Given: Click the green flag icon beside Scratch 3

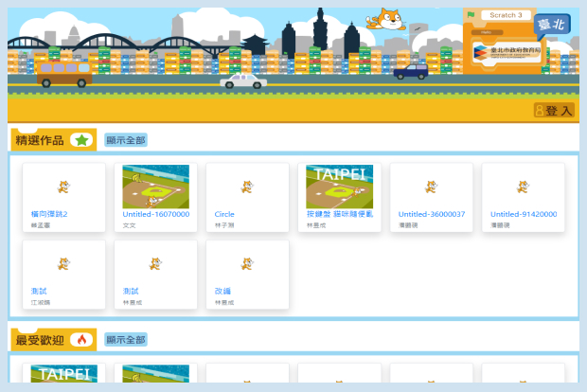Looking at the screenshot, I should 471,15.
